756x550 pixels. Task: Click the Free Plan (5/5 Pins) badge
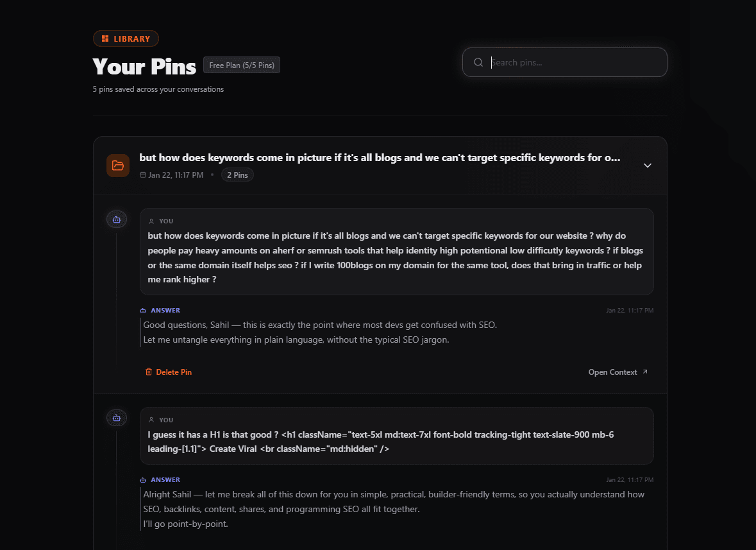tap(242, 65)
